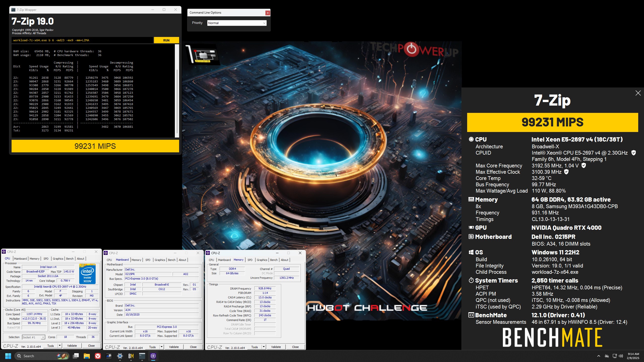Click Tools button in CPU-tab CPU-Z window
The width and height of the screenshot is (644, 362).
[51, 346]
